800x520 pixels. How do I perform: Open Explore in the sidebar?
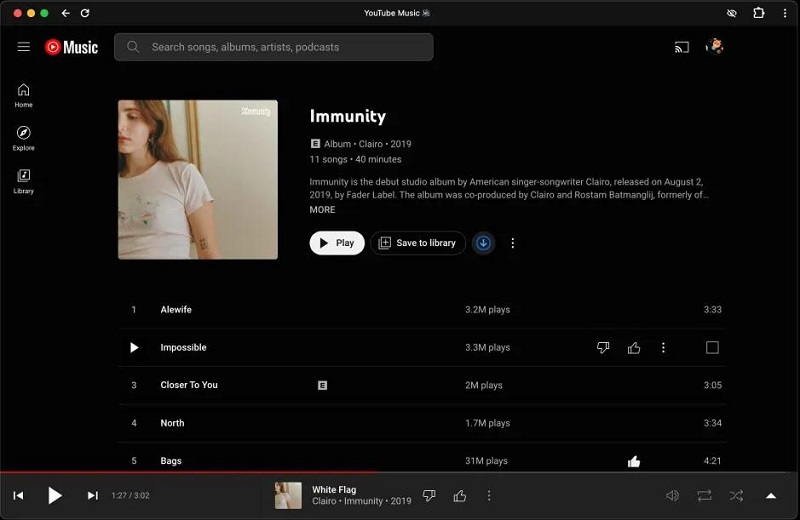(23, 138)
